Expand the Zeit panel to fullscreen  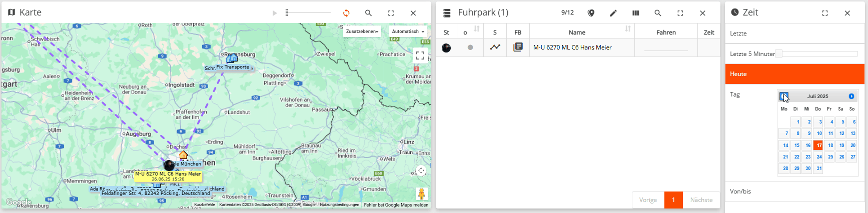(825, 13)
